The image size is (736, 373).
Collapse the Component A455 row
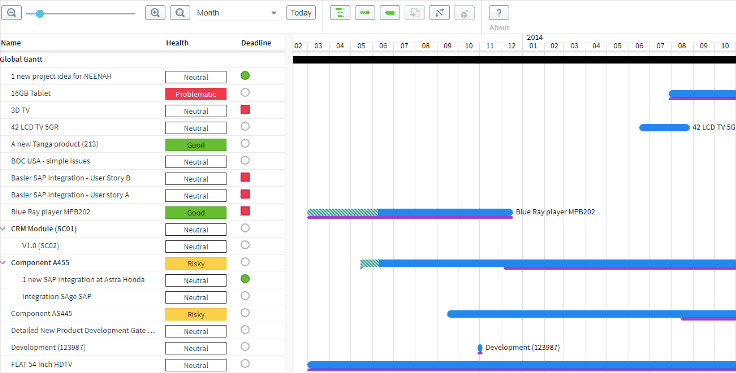pyautogui.click(x=3, y=263)
